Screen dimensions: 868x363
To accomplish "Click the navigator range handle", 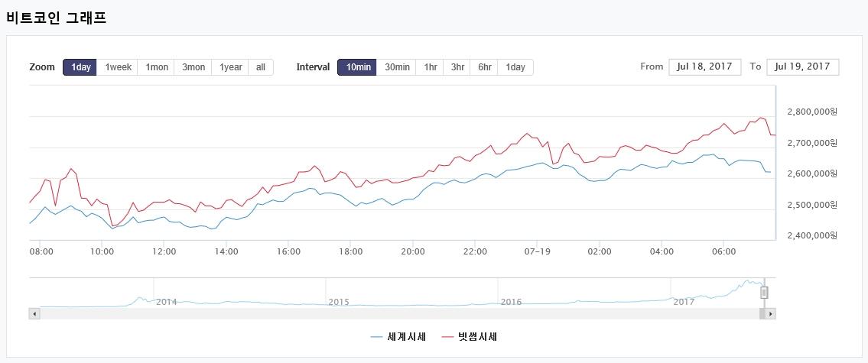I will tap(763, 292).
